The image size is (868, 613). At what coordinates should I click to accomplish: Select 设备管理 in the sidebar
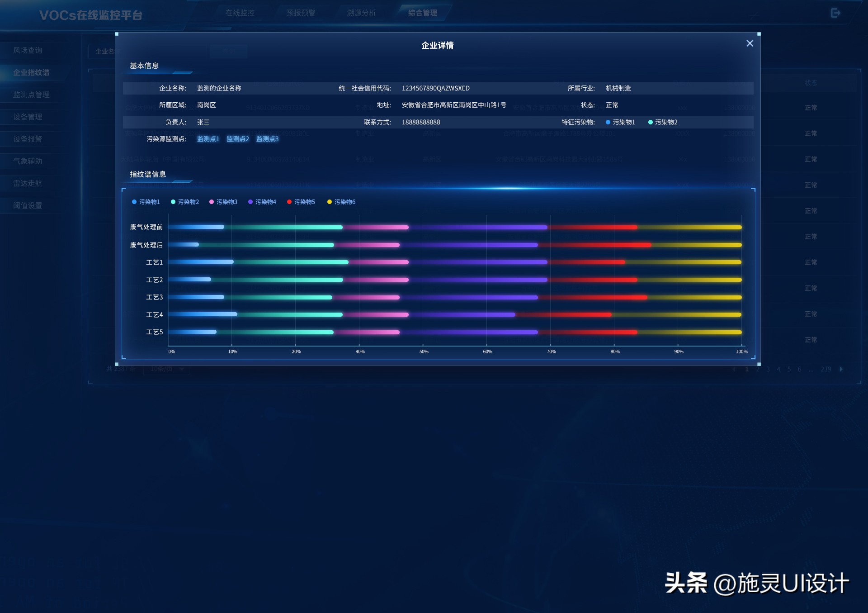(28, 117)
